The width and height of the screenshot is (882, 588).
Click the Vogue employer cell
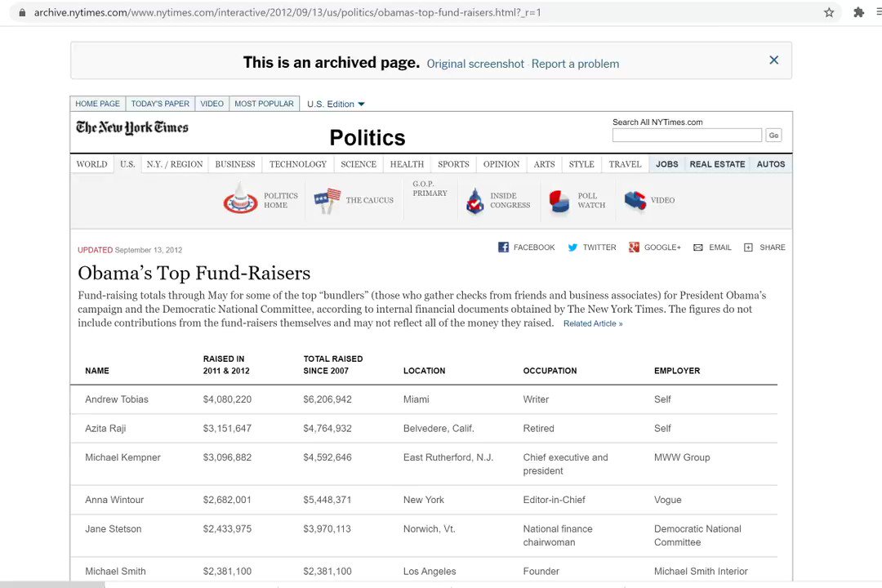668,500
